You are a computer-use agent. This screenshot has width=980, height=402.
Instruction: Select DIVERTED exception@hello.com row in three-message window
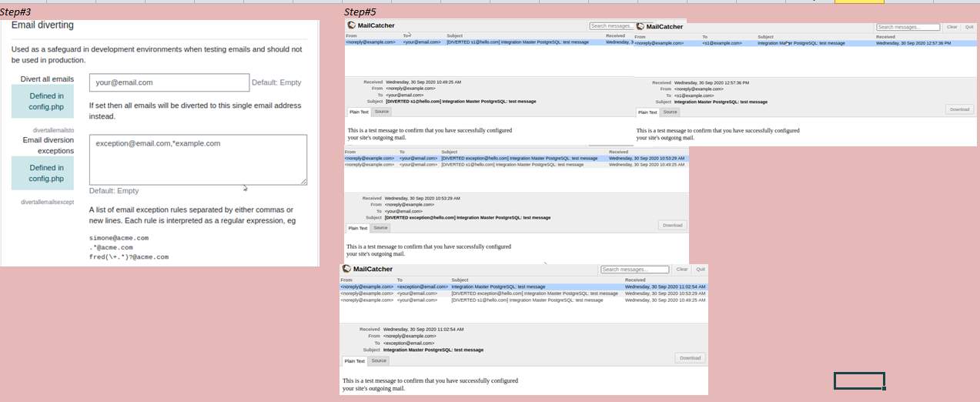pos(523,293)
